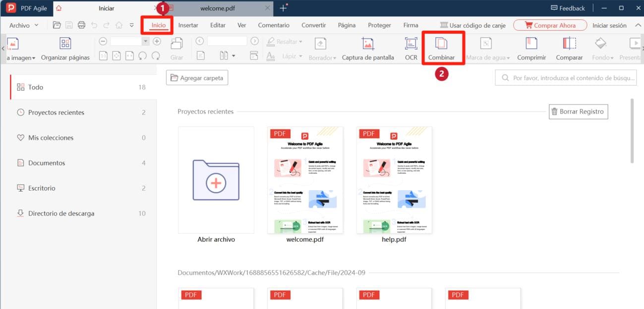This screenshot has width=644, height=309.
Task: Collapse the ribbon with the chevron
Action: (638, 25)
